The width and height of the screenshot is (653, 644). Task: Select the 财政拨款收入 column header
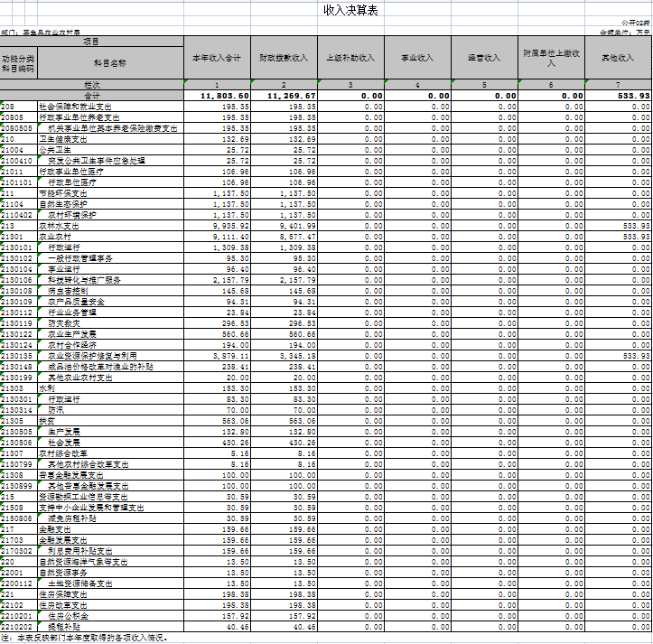coord(284,58)
